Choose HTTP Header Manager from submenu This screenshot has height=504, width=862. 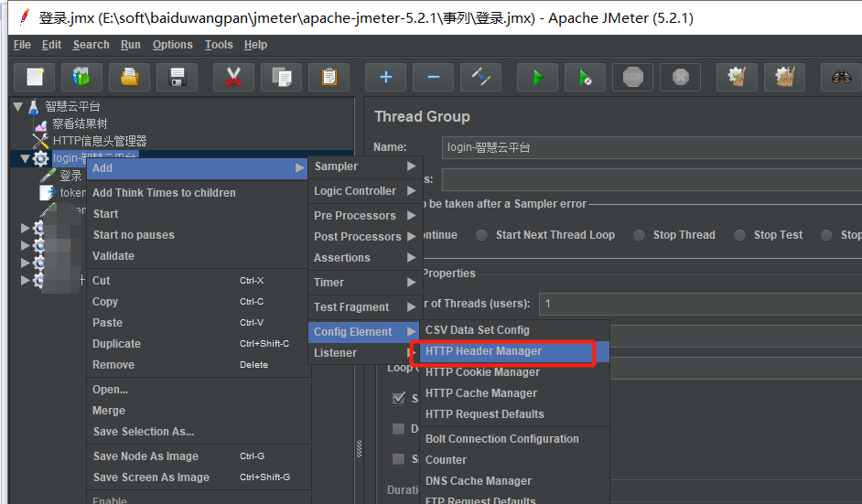pos(514,351)
